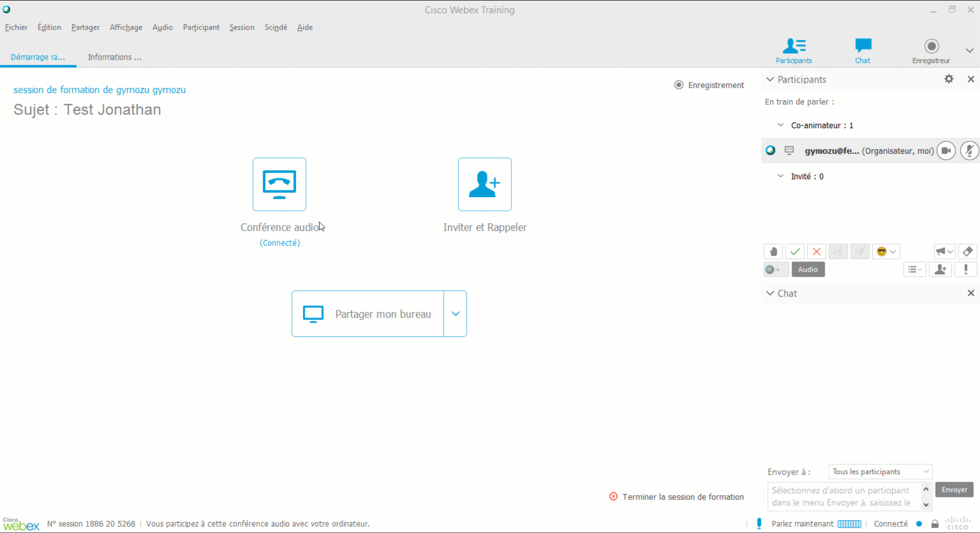Click the gray Audio button
The height and width of the screenshot is (533, 980).
(808, 270)
